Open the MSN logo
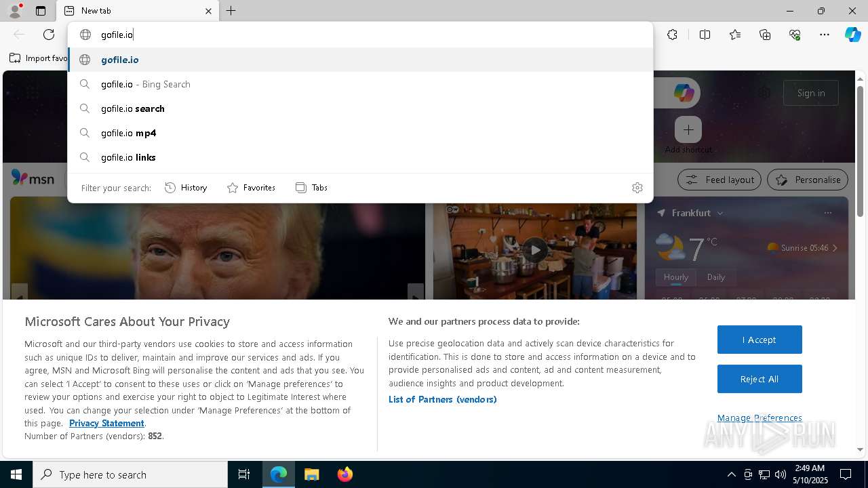The height and width of the screenshot is (488, 868). 33,178
